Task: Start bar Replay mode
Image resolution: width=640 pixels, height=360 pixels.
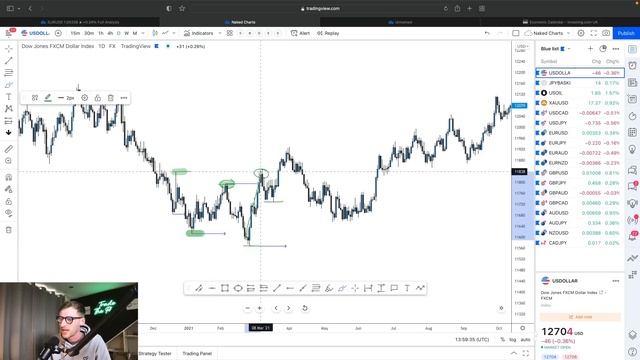Action: click(328, 33)
